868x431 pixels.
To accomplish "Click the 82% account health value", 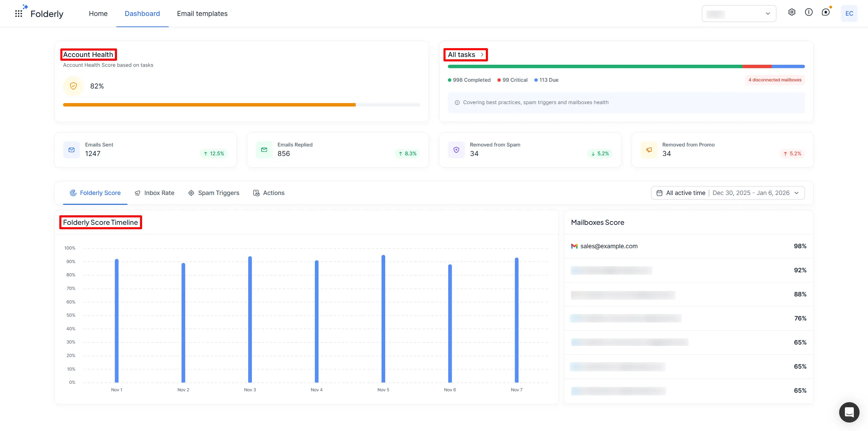I will (x=97, y=86).
